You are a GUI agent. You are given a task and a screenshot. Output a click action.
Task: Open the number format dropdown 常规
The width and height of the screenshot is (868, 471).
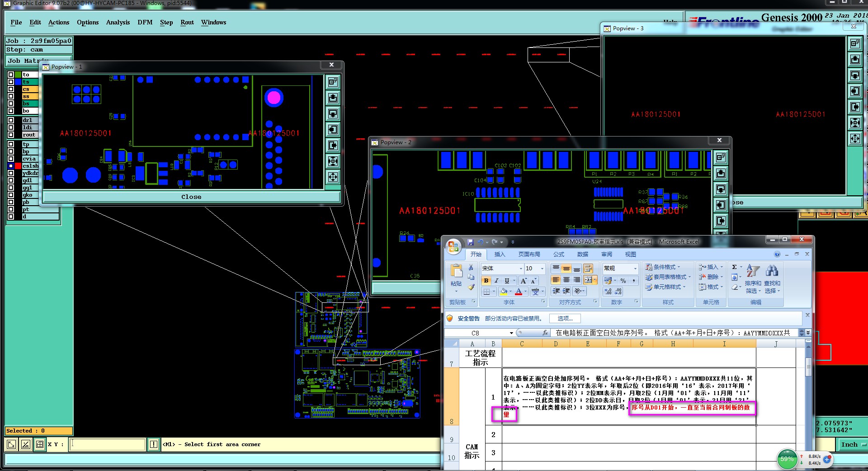click(x=635, y=268)
